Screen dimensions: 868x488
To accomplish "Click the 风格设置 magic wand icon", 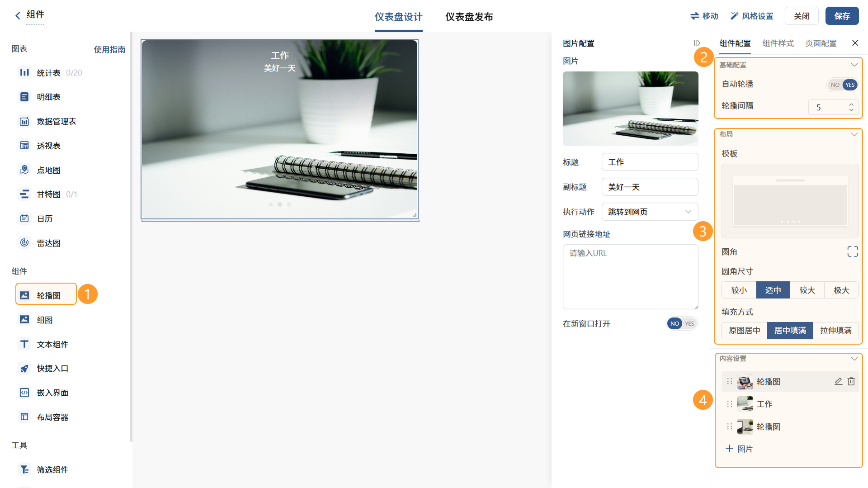I will pyautogui.click(x=735, y=16).
